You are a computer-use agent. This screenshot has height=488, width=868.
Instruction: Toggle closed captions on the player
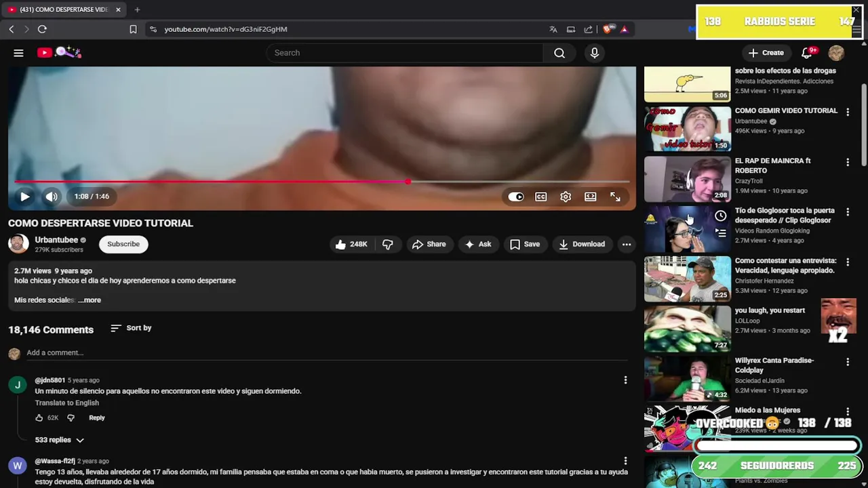(x=540, y=197)
